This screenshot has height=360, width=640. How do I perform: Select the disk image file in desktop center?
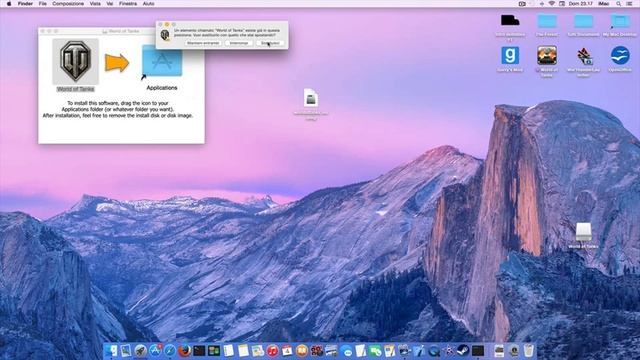click(x=311, y=98)
